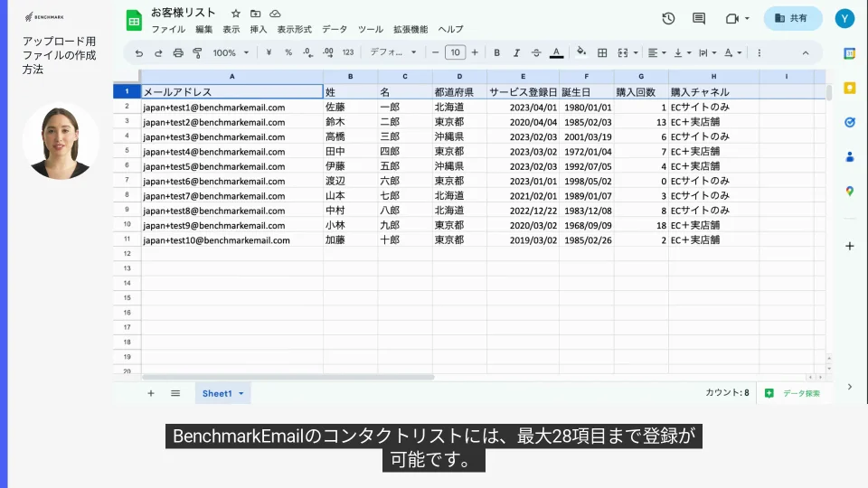The height and width of the screenshot is (488, 868).
Task: Open the 表示形式 menu
Action: click(x=294, y=29)
